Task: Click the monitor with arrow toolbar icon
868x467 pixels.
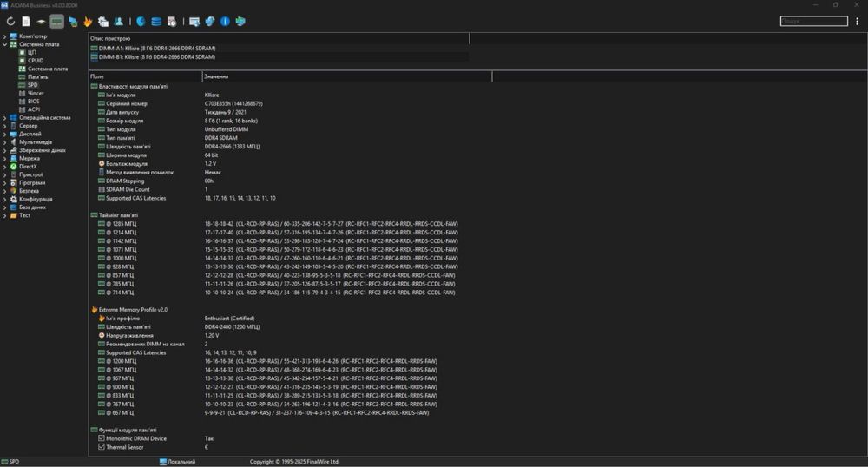Action: pos(194,22)
